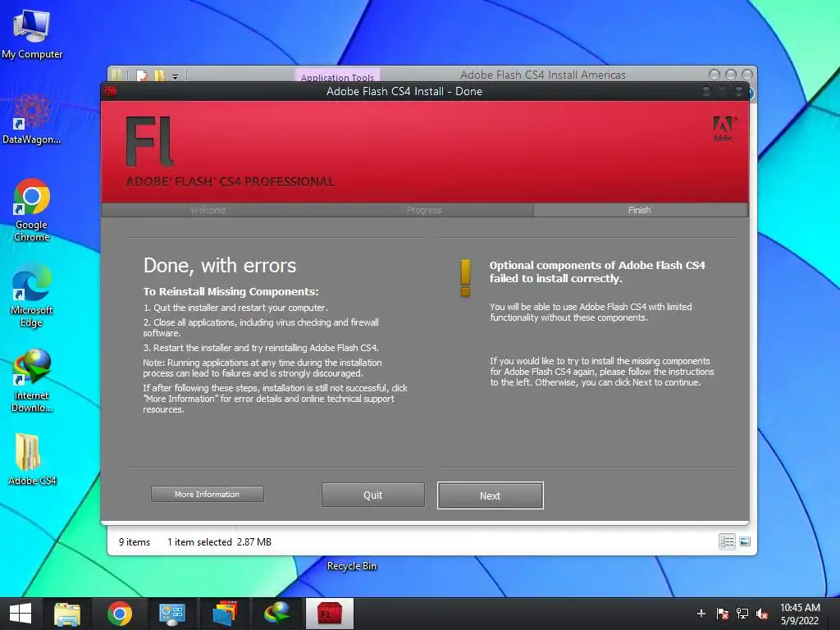The height and width of the screenshot is (630, 840).
Task: Open the network tray icon
Action: click(x=742, y=614)
